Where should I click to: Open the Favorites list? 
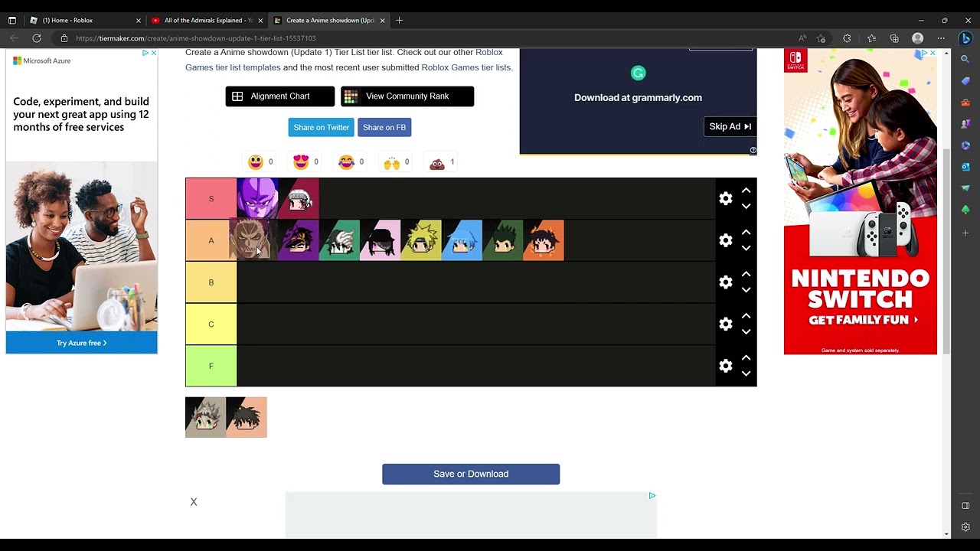click(871, 38)
